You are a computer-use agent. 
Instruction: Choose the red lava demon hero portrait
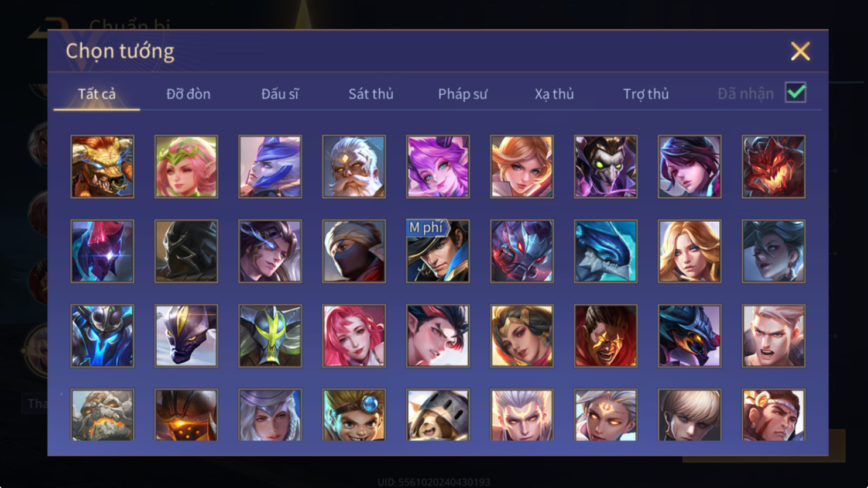click(x=774, y=167)
